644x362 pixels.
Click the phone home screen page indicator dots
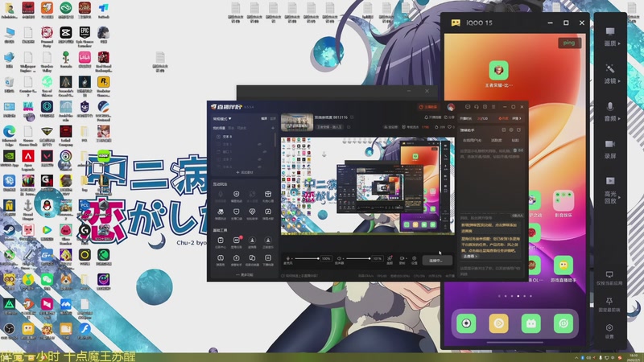[x=514, y=296]
